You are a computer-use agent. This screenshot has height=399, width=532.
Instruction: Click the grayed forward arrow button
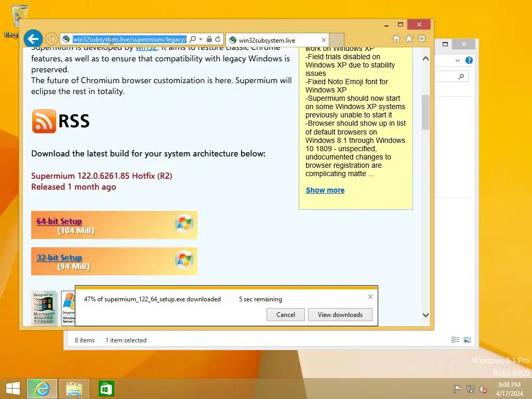(x=51, y=39)
